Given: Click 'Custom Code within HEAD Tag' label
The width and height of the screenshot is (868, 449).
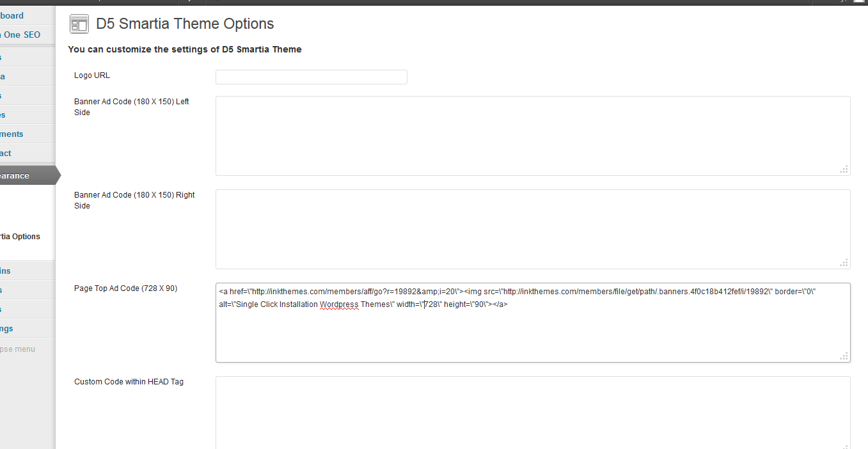Looking at the screenshot, I should (x=129, y=382).
